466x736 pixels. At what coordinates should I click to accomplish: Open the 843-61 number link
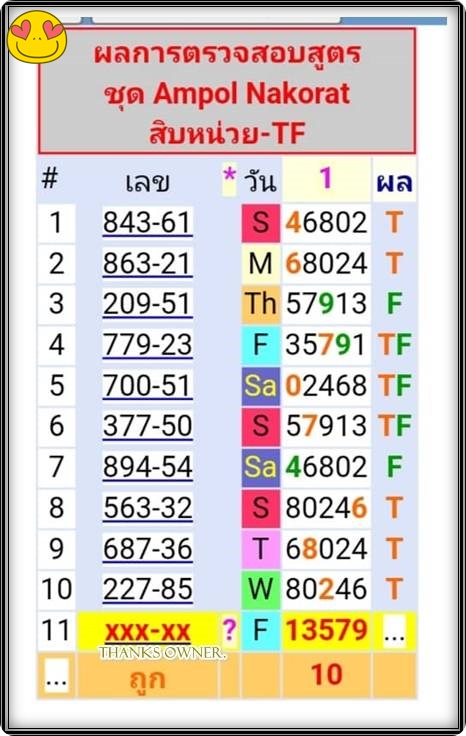(147, 222)
